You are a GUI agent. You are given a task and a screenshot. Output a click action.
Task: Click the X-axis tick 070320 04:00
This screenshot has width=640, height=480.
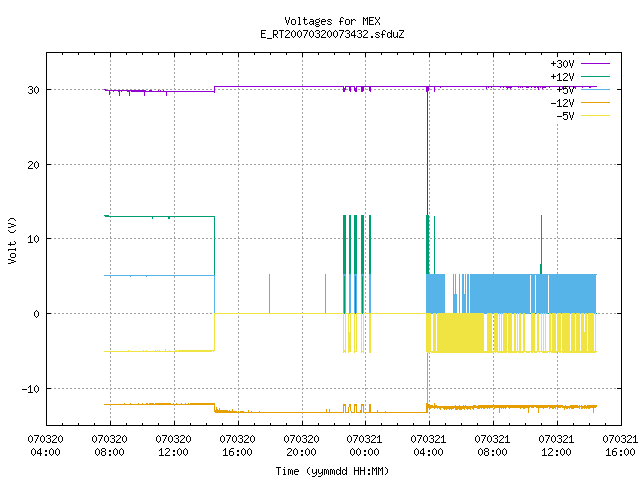pos(45,446)
